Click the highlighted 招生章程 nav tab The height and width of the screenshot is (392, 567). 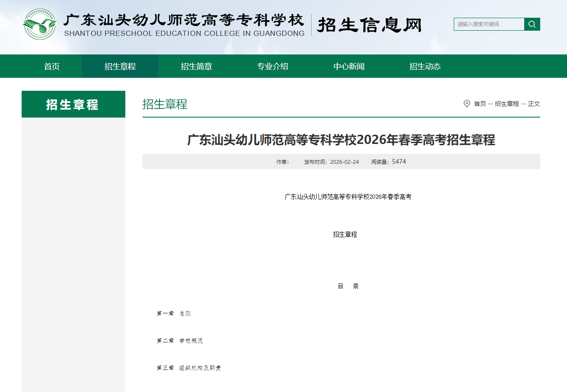[x=120, y=66]
